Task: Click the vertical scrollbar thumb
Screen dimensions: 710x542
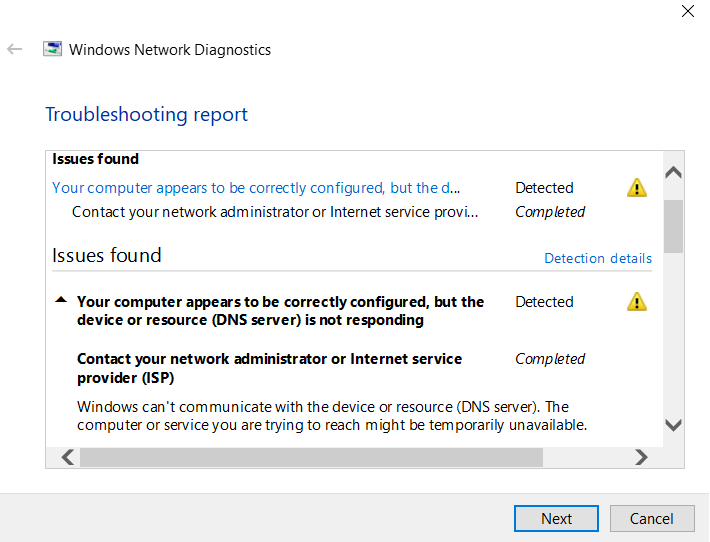Action: point(673,226)
